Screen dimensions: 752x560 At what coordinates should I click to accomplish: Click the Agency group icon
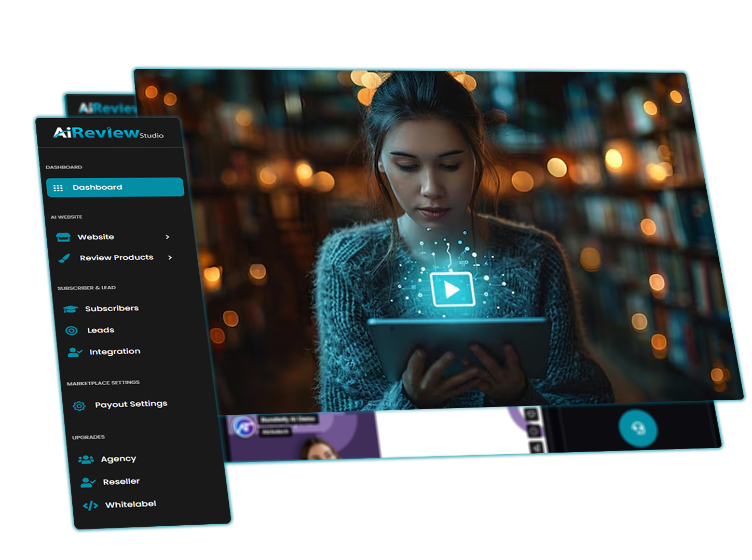86,459
